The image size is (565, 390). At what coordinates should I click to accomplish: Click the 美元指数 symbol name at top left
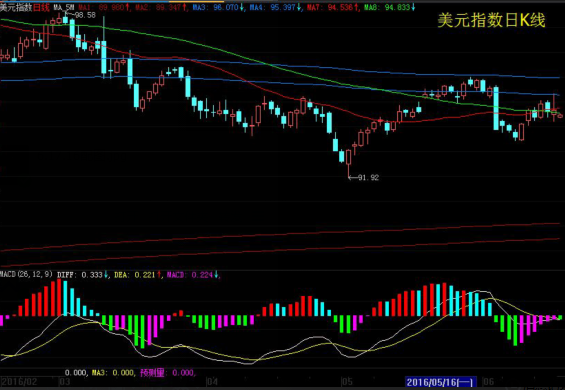[16, 7]
